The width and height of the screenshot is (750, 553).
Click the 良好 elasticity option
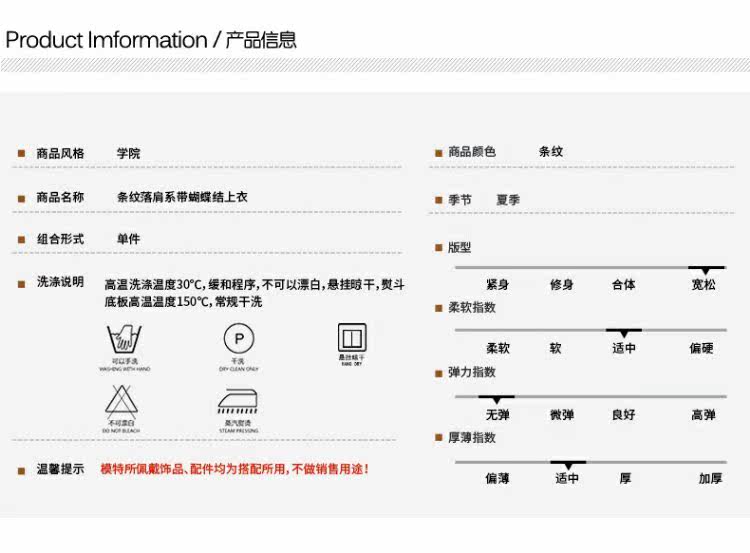pos(624,415)
